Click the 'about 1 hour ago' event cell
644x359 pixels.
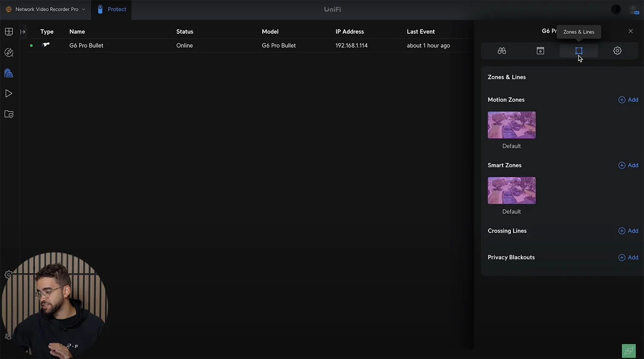coord(428,46)
